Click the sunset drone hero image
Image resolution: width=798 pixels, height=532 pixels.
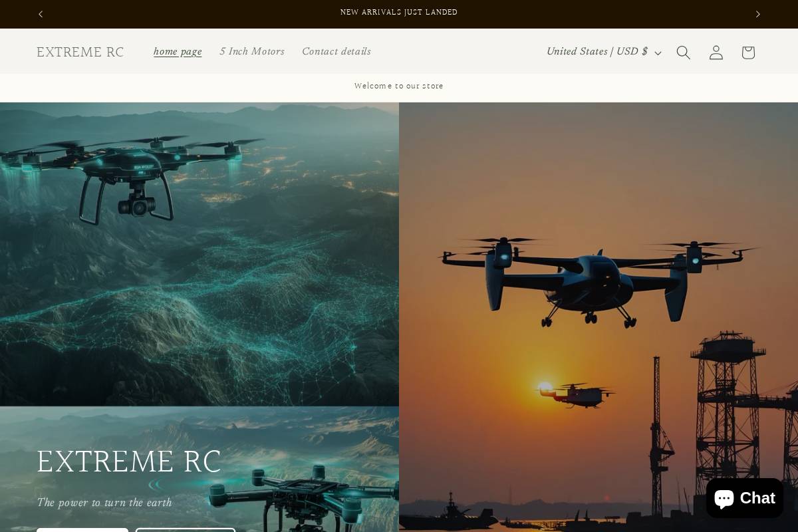point(598,316)
